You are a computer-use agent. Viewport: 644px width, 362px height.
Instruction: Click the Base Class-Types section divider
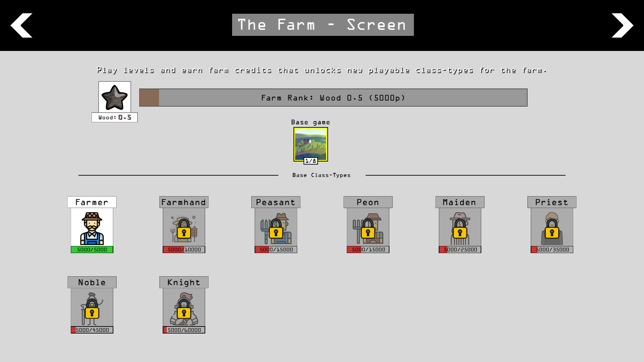click(322, 175)
